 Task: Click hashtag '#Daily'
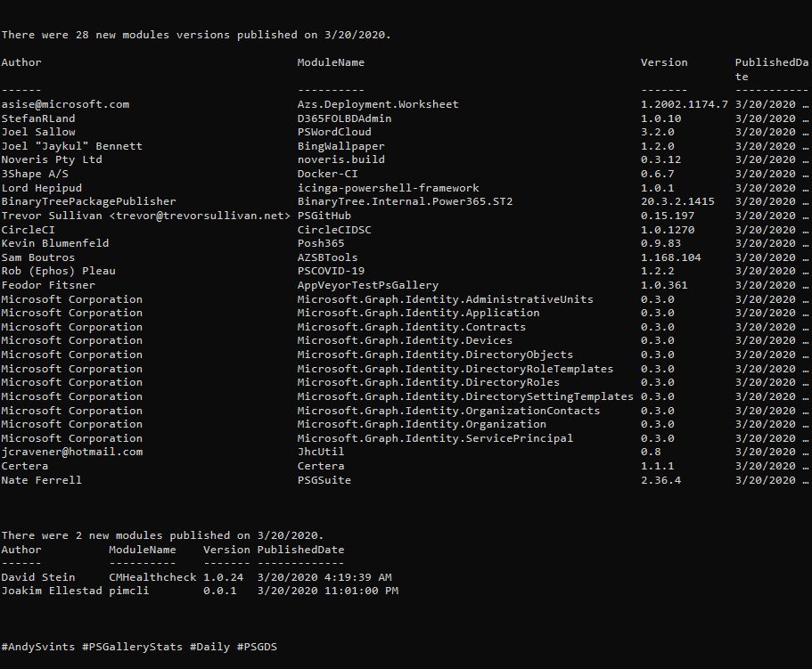point(209,648)
